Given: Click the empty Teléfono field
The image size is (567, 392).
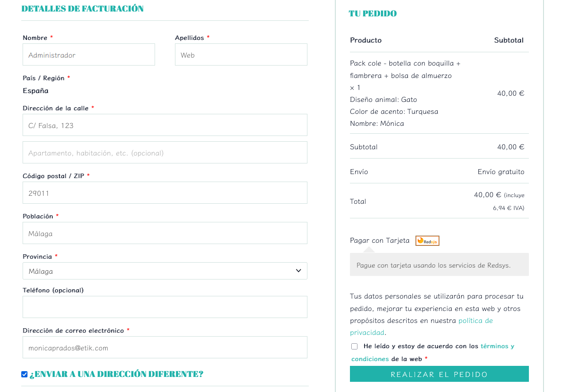Looking at the screenshot, I should (165, 307).
